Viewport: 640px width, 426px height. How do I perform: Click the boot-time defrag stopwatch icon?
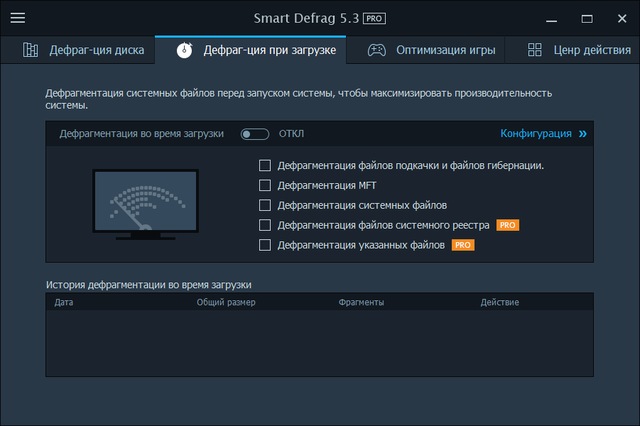point(186,50)
